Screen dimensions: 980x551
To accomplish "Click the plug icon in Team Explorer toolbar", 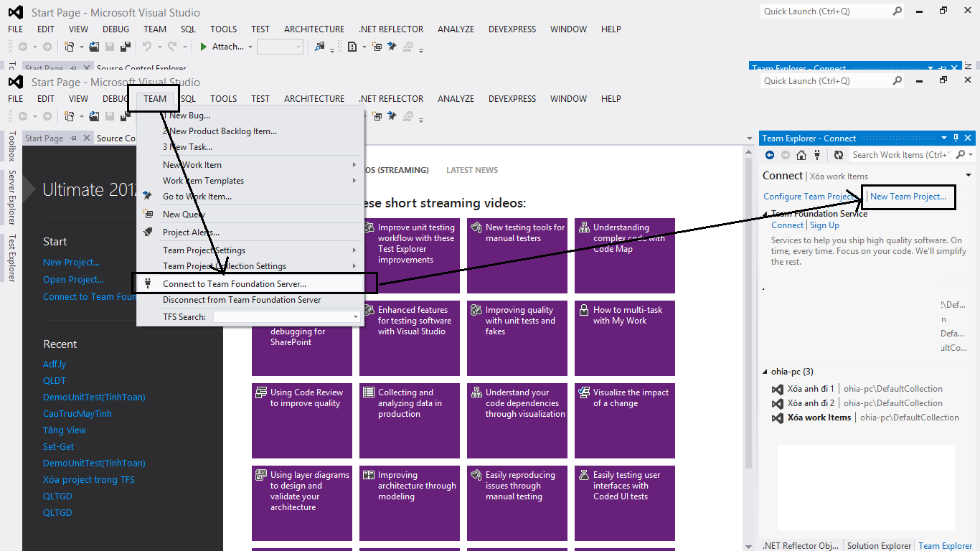I will pyautogui.click(x=817, y=155).
